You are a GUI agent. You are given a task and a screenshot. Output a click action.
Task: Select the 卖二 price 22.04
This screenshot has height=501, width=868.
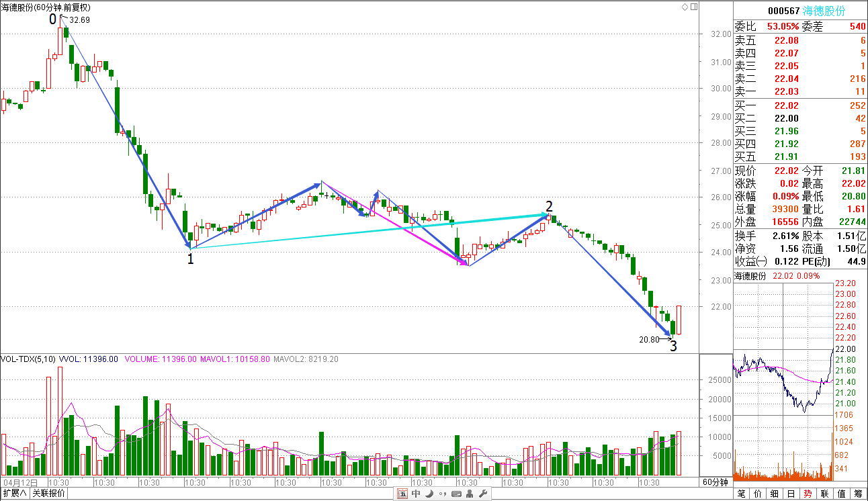click(787, 79)
